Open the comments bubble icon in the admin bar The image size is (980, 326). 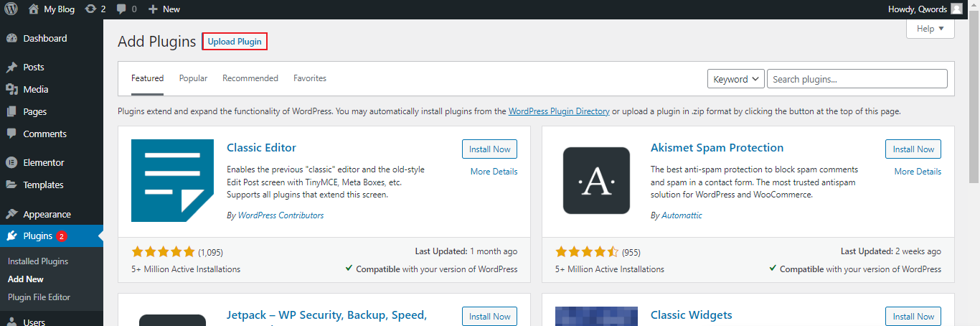point(126,9)
